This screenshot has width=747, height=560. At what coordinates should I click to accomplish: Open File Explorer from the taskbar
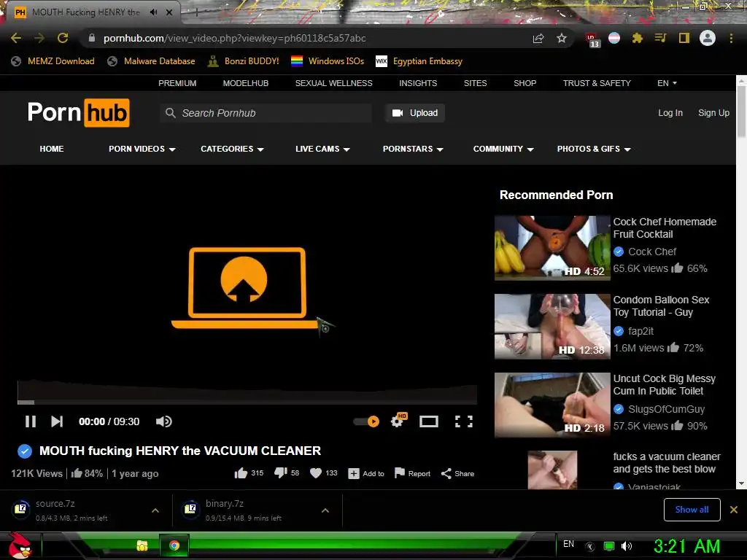point(142,545)
